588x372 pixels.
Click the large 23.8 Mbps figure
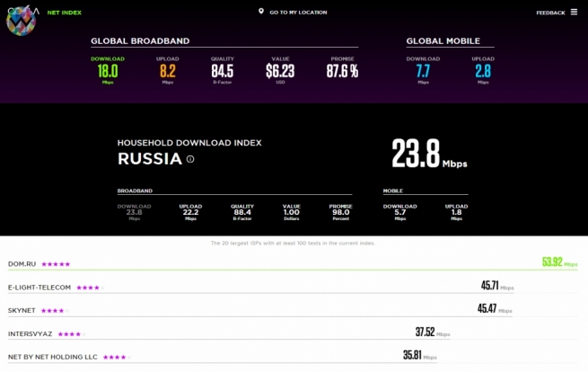coord(429,154)
